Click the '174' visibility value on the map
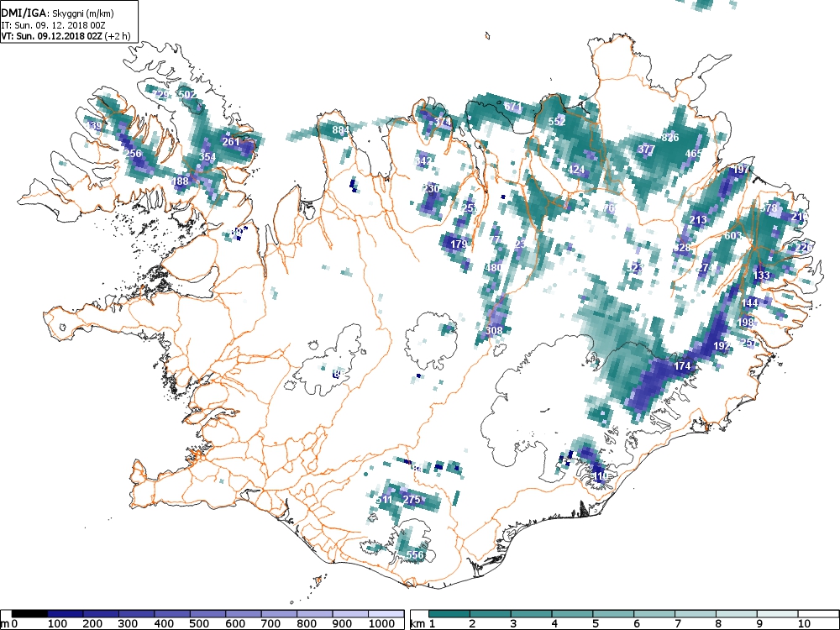The image size is (840, 630). [682, 366]
